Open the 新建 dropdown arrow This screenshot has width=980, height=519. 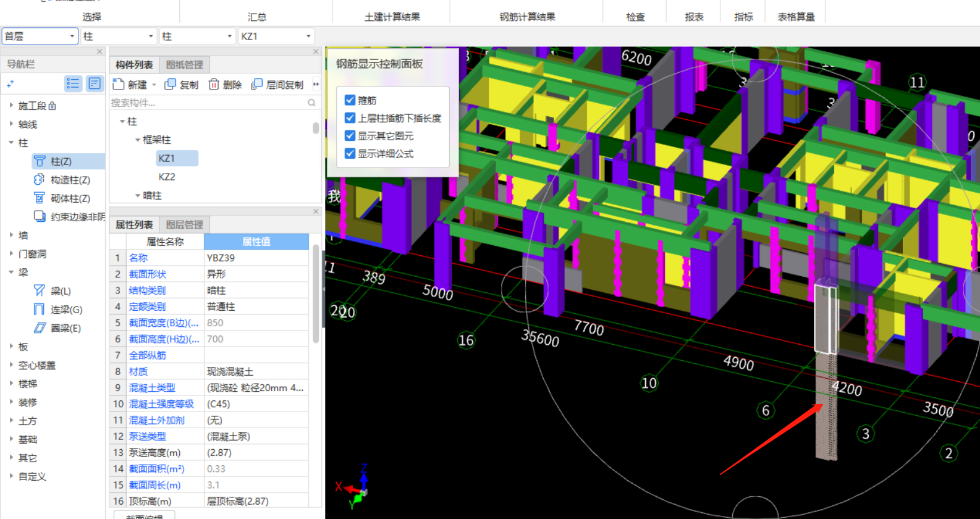coord(154,85)
